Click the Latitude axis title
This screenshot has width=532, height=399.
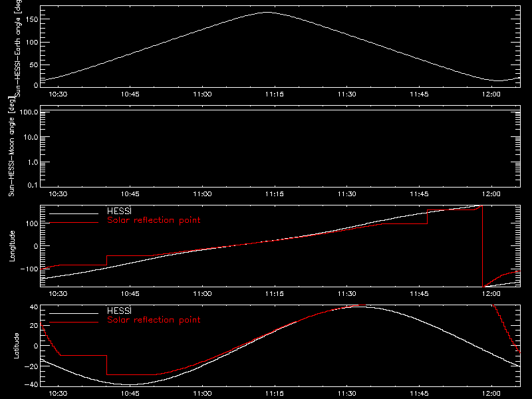(16, 346)
